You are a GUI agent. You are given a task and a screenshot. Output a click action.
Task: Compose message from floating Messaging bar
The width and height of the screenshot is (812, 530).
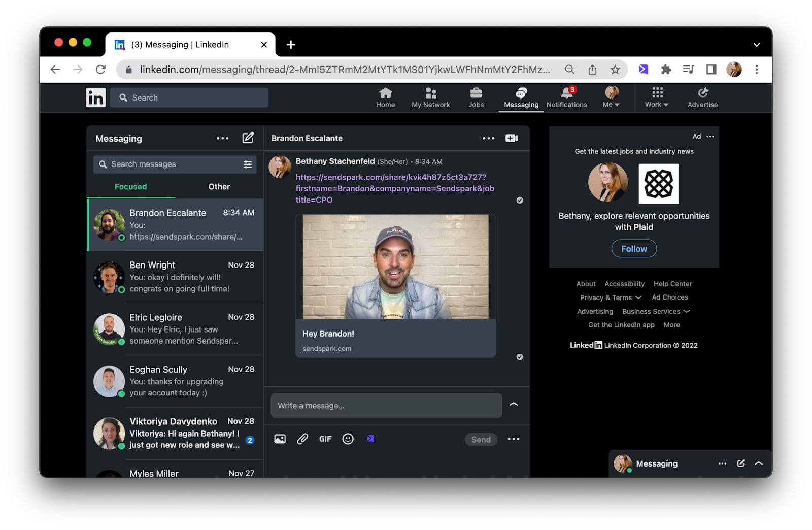point(740,463)
